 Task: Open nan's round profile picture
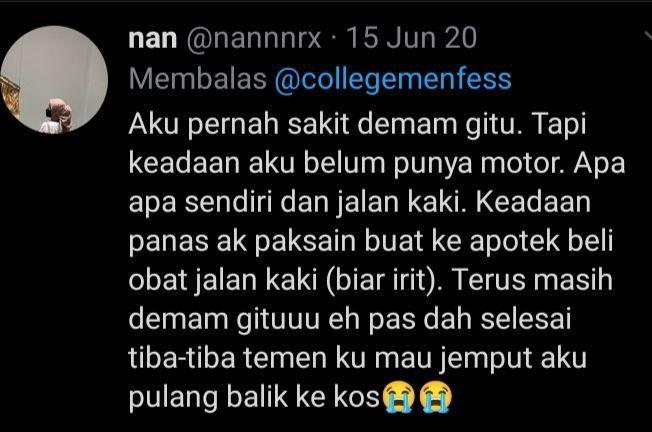pyautogui.click(x=54, y=80)
